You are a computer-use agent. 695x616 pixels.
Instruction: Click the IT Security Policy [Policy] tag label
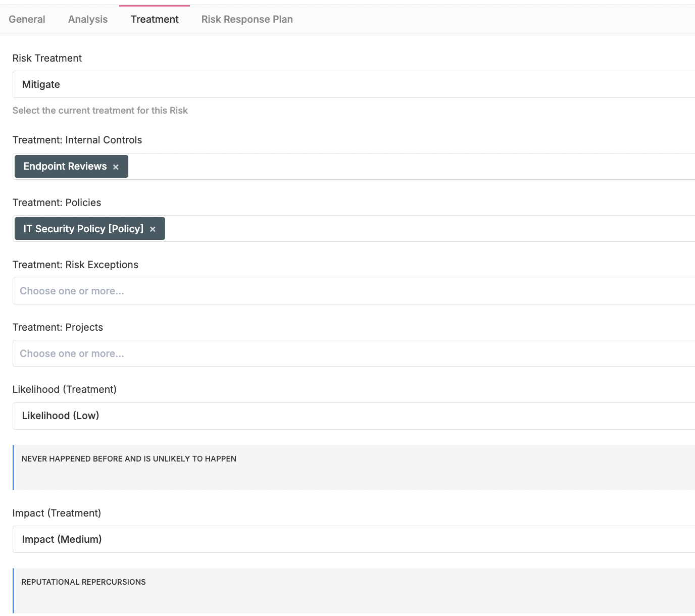tap(83, 229)
